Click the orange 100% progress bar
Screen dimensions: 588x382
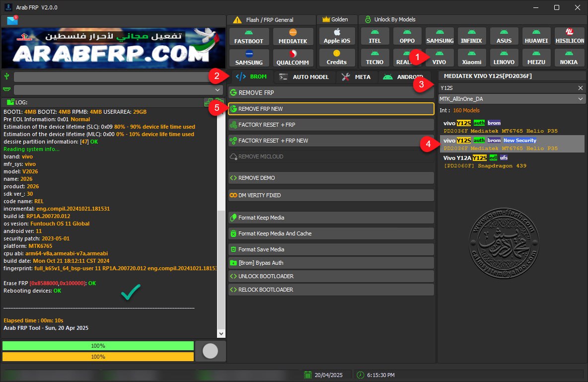pos(98,357)
